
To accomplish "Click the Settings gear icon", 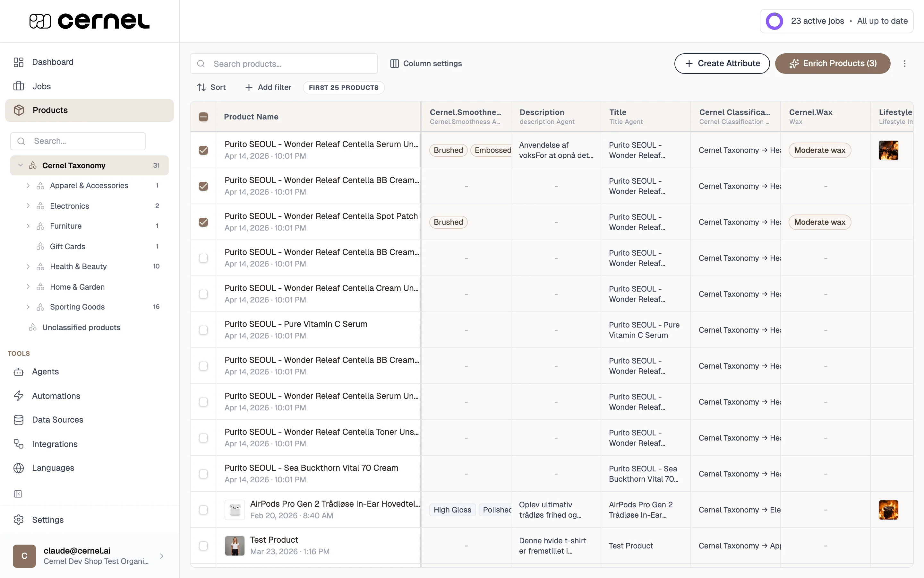I will 18,520.
